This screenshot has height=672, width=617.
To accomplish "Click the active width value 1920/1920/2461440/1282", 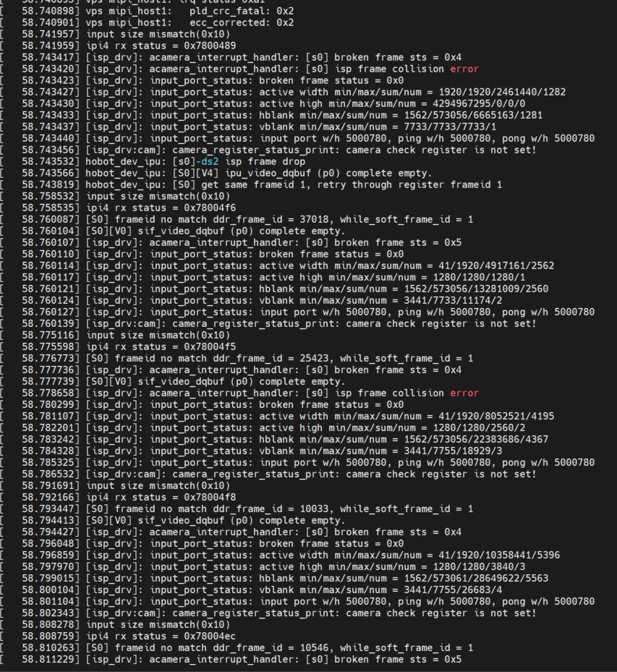I will pyautogui.click(x=480, y=92).
